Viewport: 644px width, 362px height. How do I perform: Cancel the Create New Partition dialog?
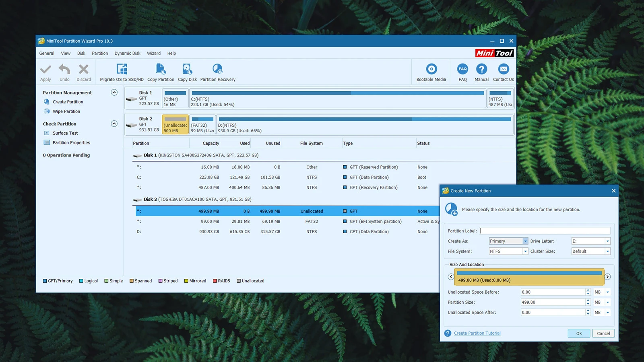pos(603,333)
